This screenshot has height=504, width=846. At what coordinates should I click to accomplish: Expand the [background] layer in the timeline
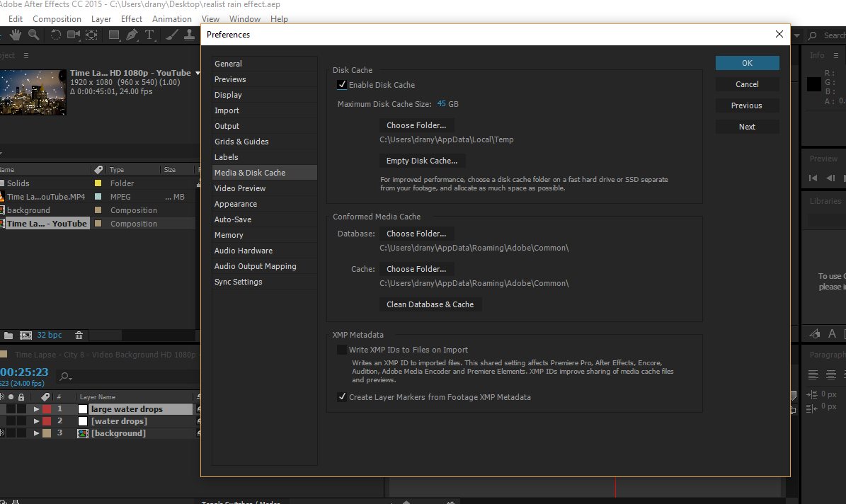(36, 433)
